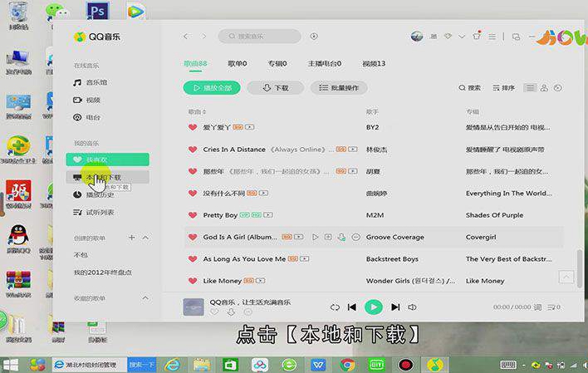588x373 pixels.
Task: Open the 我的2012年终盘点 playlist
Action: pyautogui.click(x=103, y=272)
